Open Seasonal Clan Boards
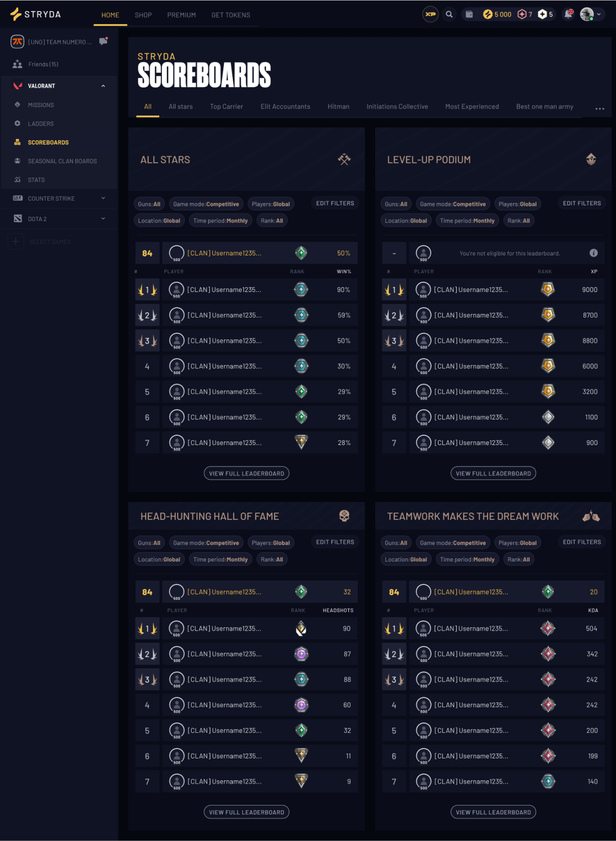Screen dimensions: 616x841 62,161
